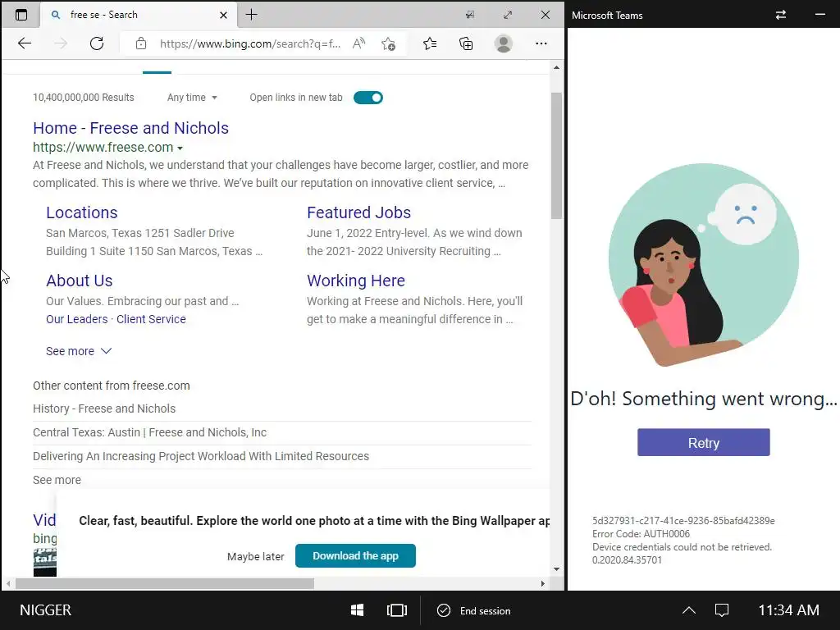Click the switch arrows icon in Teams title bar
Image resolution: width=840 pixels, height=630 pixels.
click(x=781, y=15)
